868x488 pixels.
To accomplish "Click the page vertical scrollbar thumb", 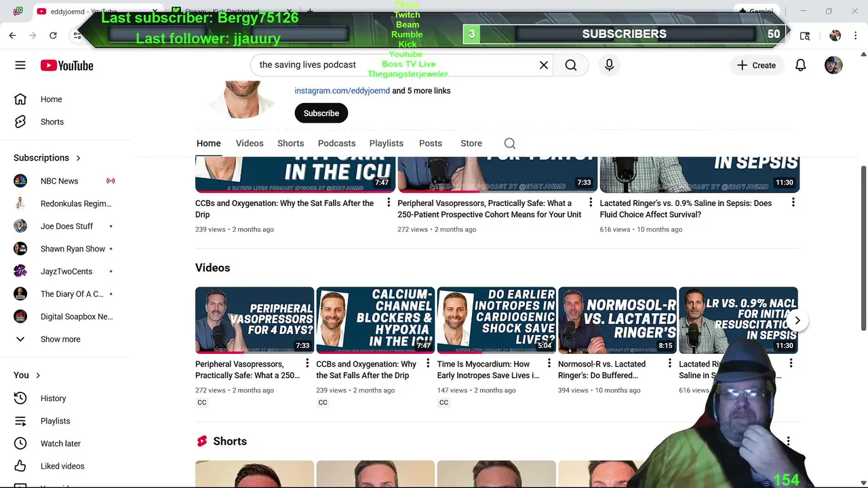I will [863, 247].
